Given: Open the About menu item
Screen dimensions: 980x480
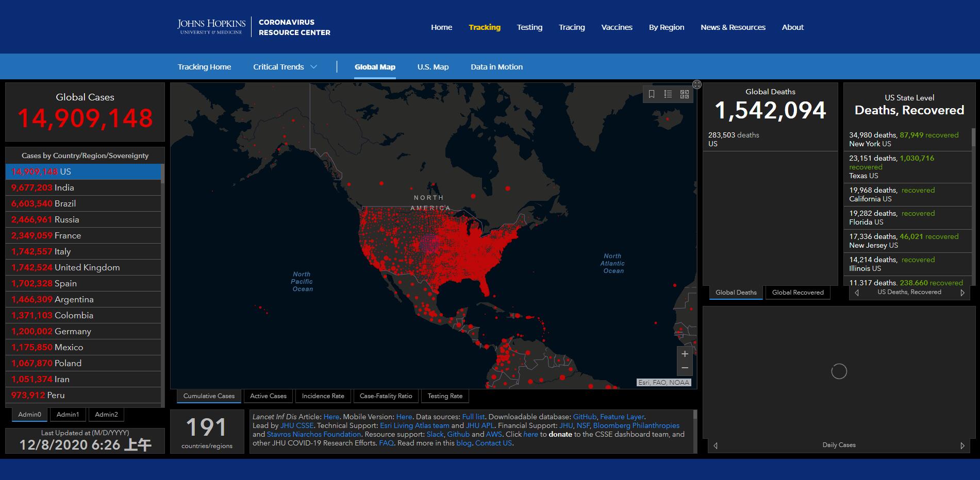Looking at the screenshot, I should click(793, 27).
